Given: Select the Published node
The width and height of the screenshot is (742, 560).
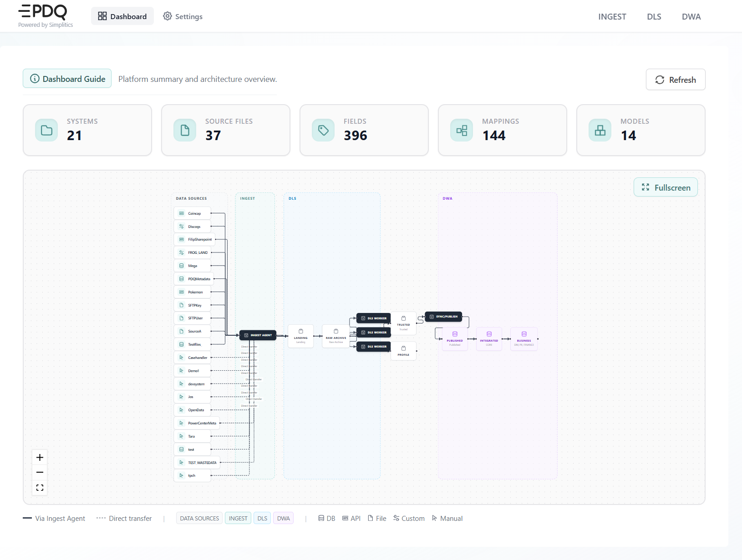Looking at the screenshot, I should [455, 339].
